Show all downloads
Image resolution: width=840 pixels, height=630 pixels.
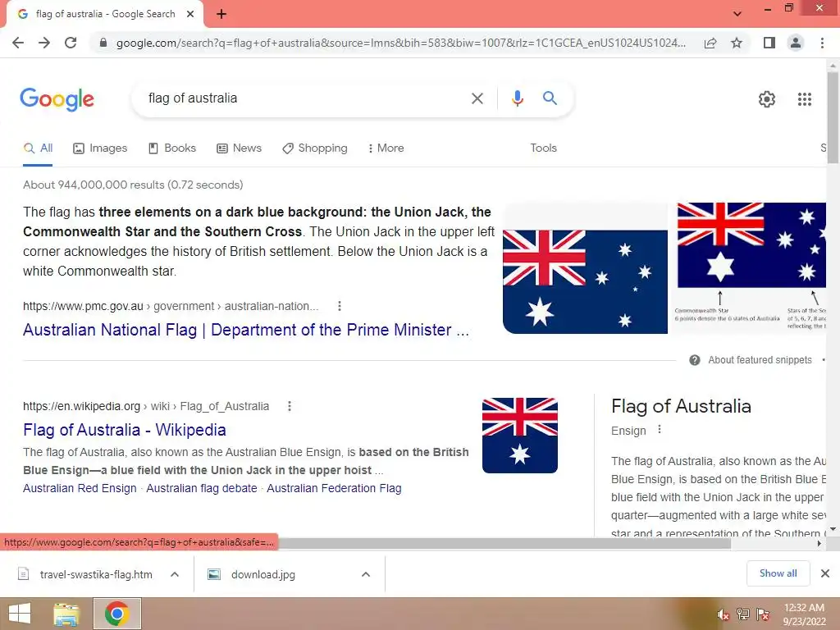778,573
